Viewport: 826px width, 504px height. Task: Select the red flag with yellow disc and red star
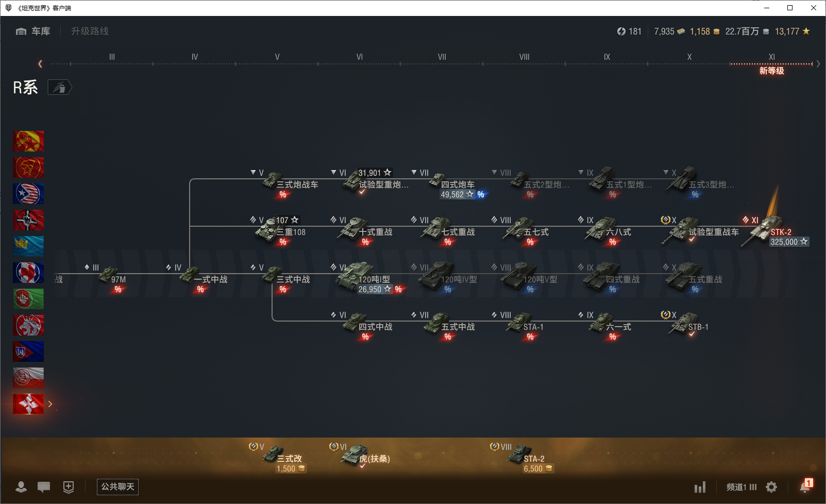tap(28, 141)
